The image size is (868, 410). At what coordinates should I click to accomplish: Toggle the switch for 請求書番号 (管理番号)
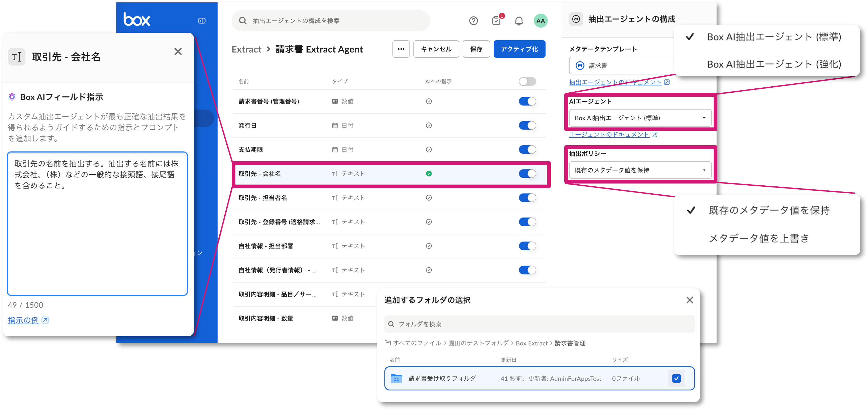pyautogui.click(x=527, y=101)
